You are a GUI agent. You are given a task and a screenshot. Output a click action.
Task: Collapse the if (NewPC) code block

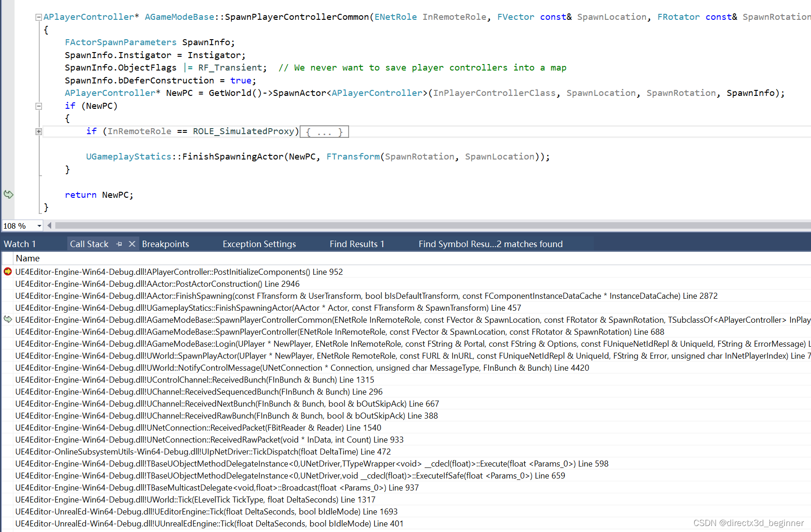point(39,106)
